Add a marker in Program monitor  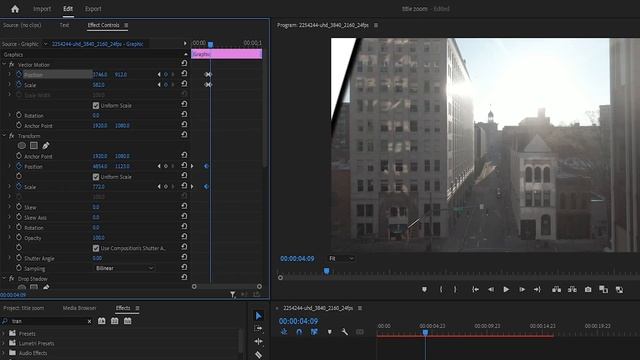[424, 289]
